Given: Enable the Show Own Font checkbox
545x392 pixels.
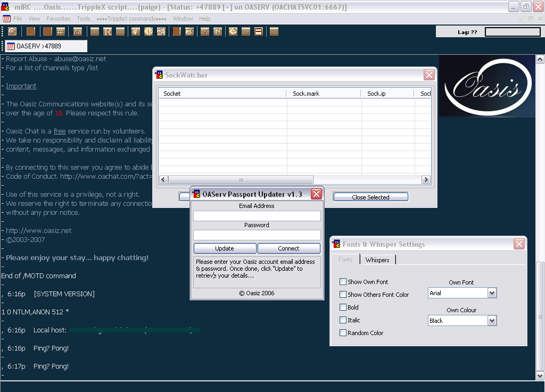Looking at the screenshot, I should click(x=343, y=281).
